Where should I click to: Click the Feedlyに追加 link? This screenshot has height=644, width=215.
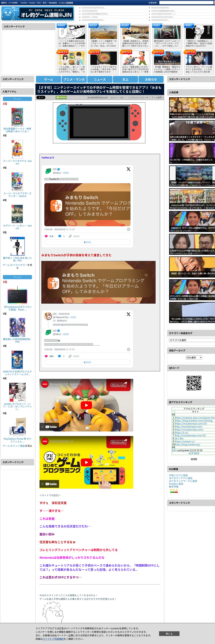pos(176,484)
